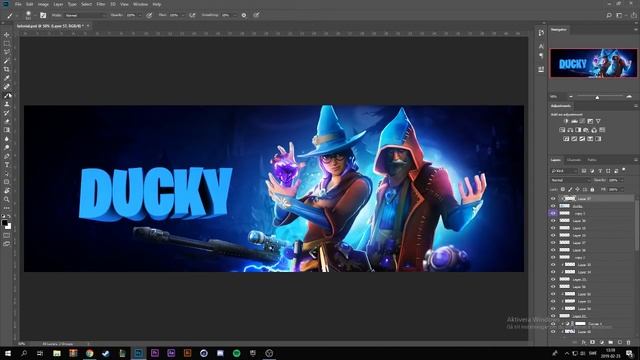Select the Crop tool
The image size is (640, 360).
(7, 69)
